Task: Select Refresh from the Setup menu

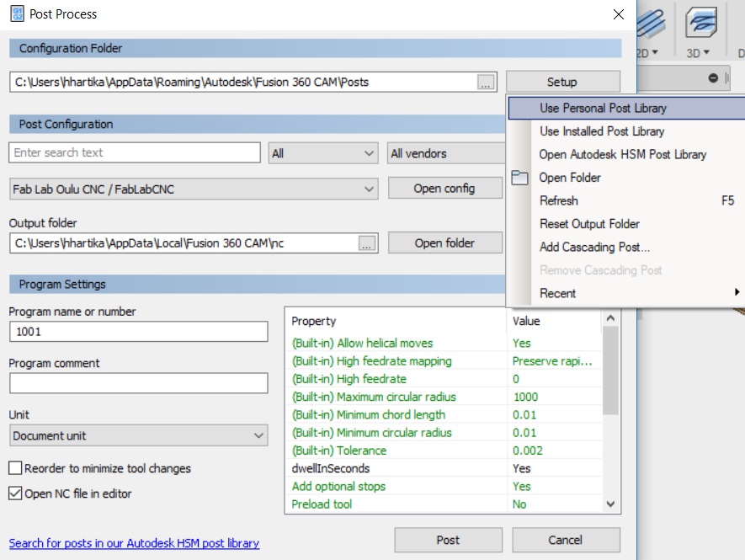Action: point(627,200)
